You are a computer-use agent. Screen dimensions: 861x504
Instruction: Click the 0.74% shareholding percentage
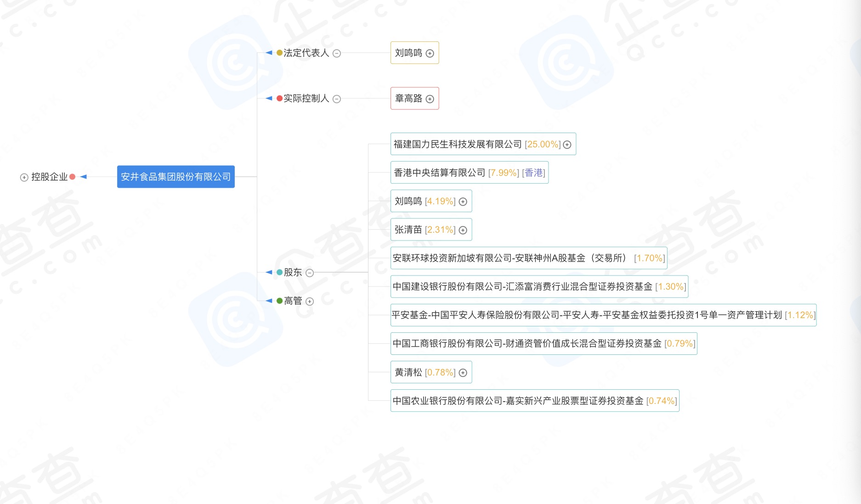point(662,401)
